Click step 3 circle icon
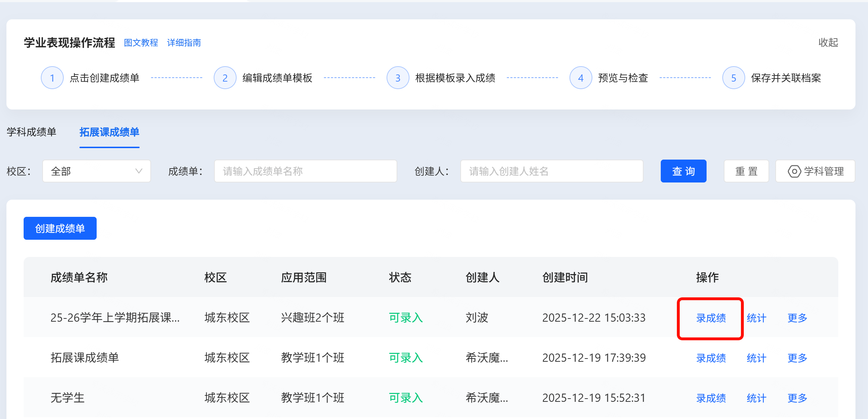The height and width of the screenshot is (419, 868). coord(398,78)
